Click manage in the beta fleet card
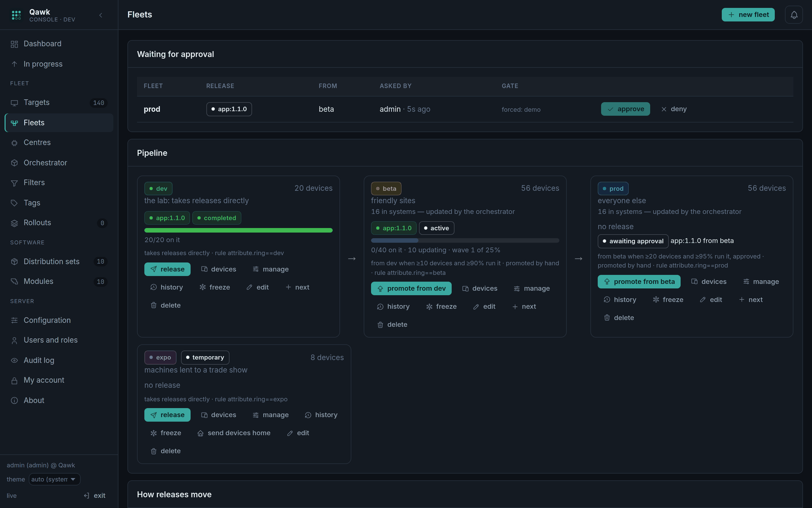 [532, 288]
